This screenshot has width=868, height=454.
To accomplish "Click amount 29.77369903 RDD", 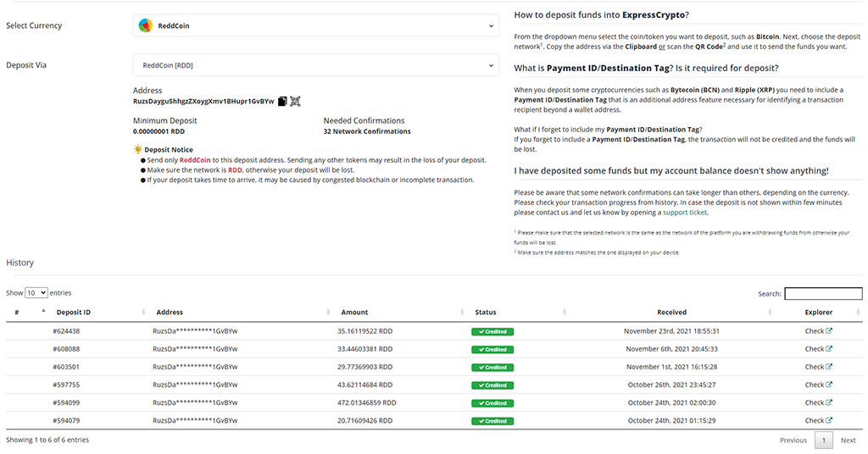I will tap(364, 367).
